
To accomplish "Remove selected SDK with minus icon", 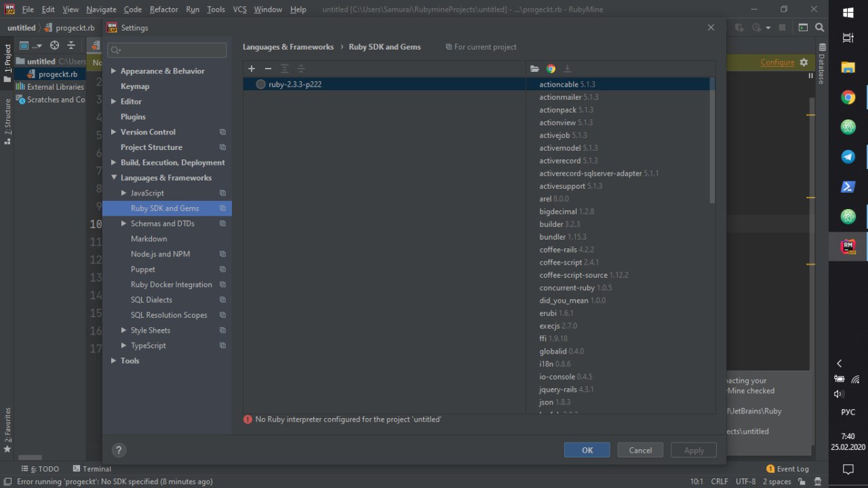I will coord(268,69).
